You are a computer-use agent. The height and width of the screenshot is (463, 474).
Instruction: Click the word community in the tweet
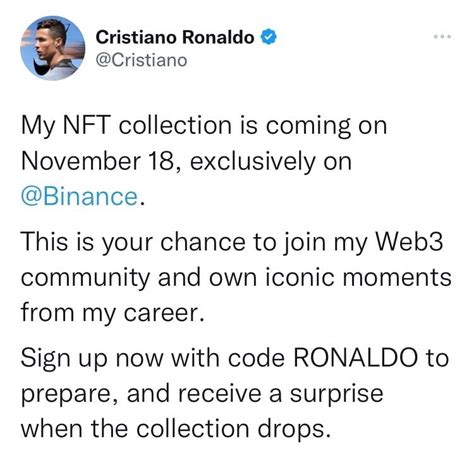(x=85, y=278)
